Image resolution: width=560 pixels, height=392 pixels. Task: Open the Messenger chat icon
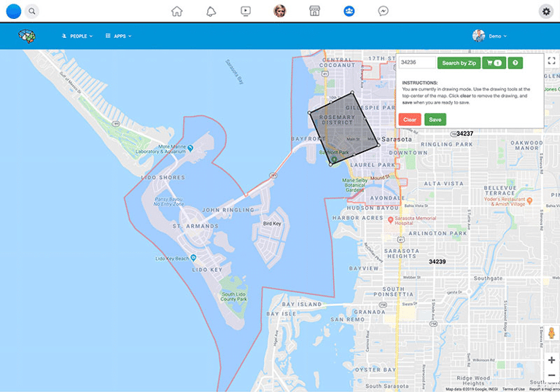pos(383,11)
